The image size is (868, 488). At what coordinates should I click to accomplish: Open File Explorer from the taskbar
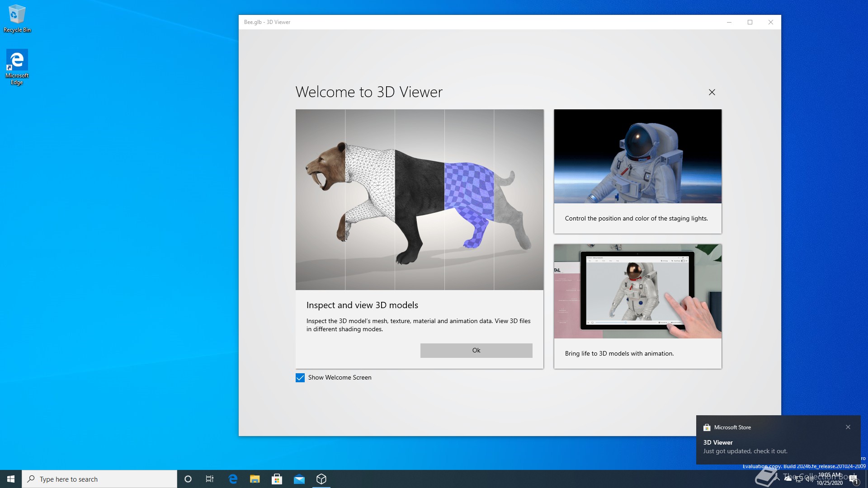[x=255, y=479]
